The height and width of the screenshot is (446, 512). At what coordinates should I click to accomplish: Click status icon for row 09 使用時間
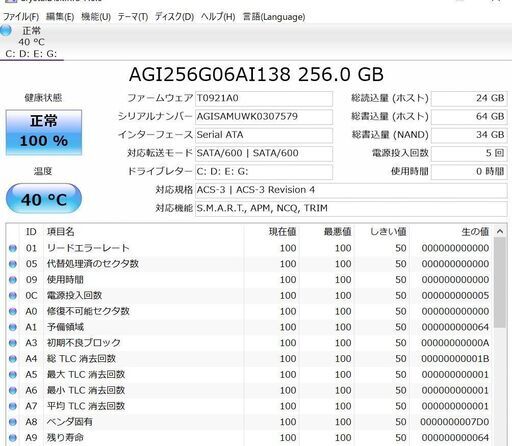13,280
